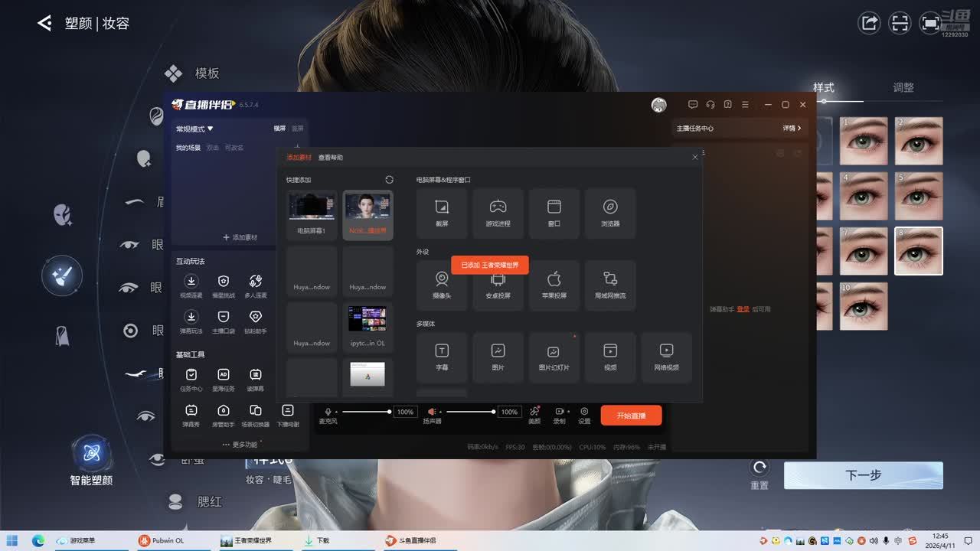Open the 美颜 beauty filter tool

click(534, 412)
